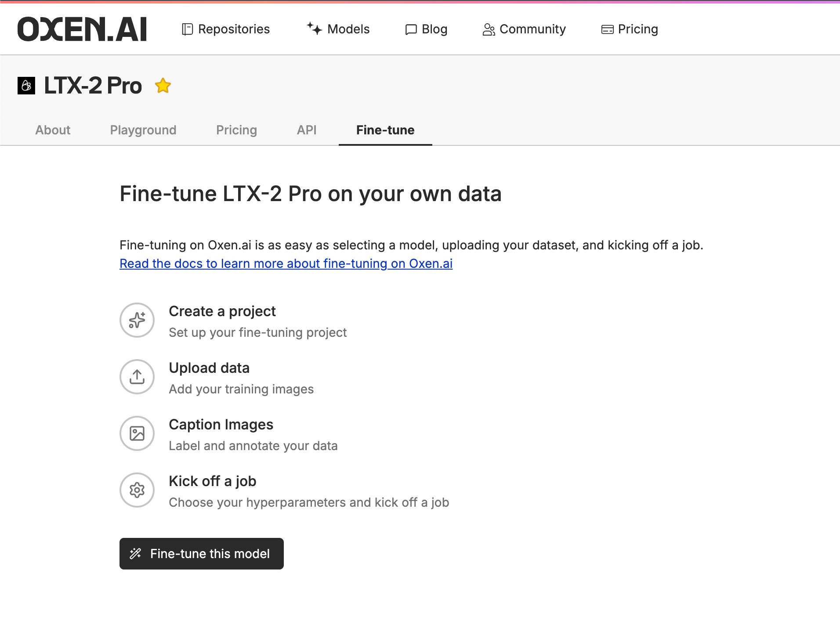Open the model's Pricing tab

(x=236, y=130)
